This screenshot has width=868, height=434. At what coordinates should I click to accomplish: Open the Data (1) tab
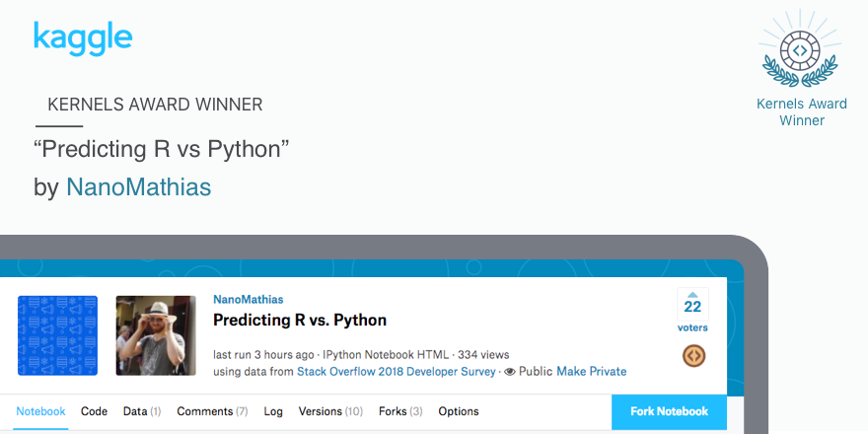click(142, 411)
